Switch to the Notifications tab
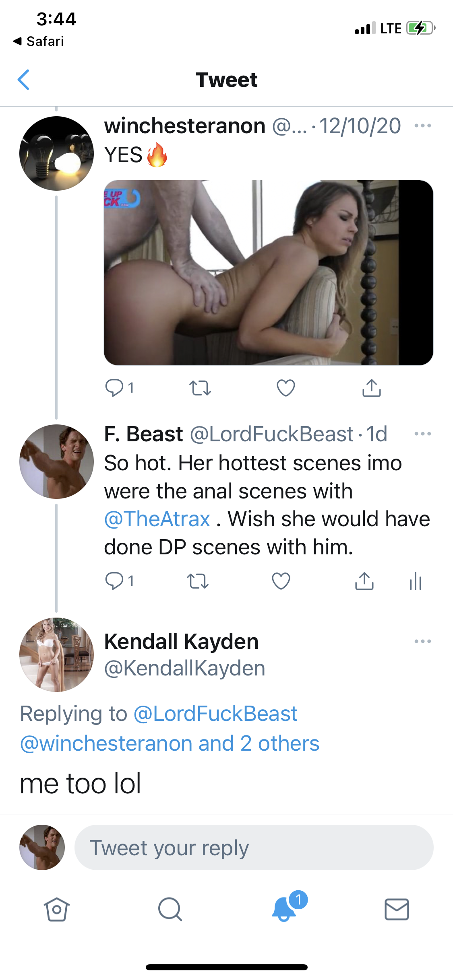453x980 pixels. (284, 909)
